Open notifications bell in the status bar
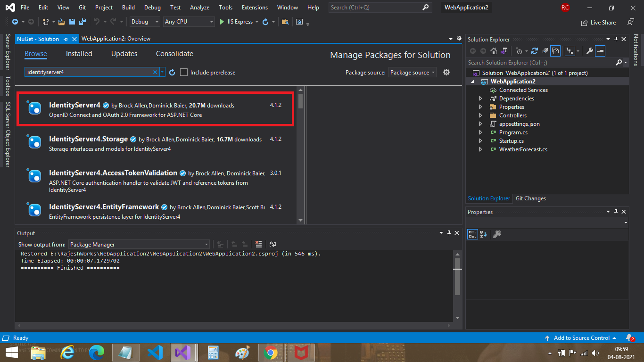644x362 pixels. tap(629, 338)
